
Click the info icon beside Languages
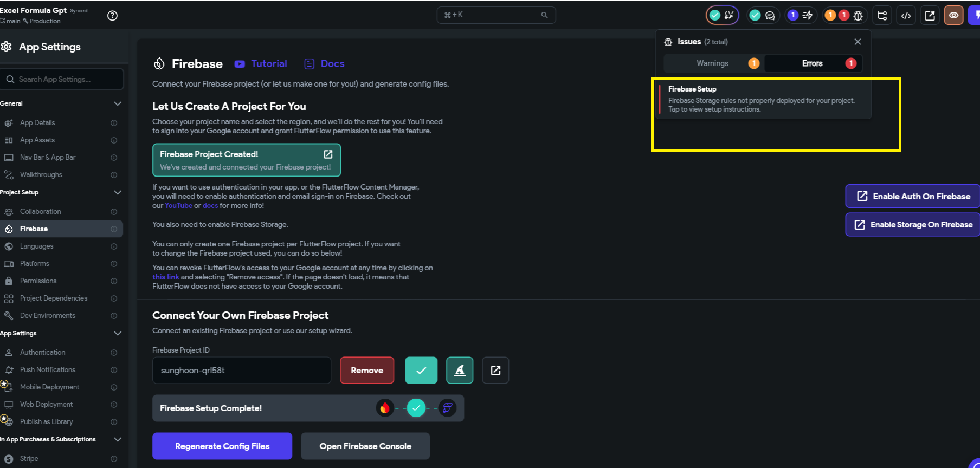[114, 246]
